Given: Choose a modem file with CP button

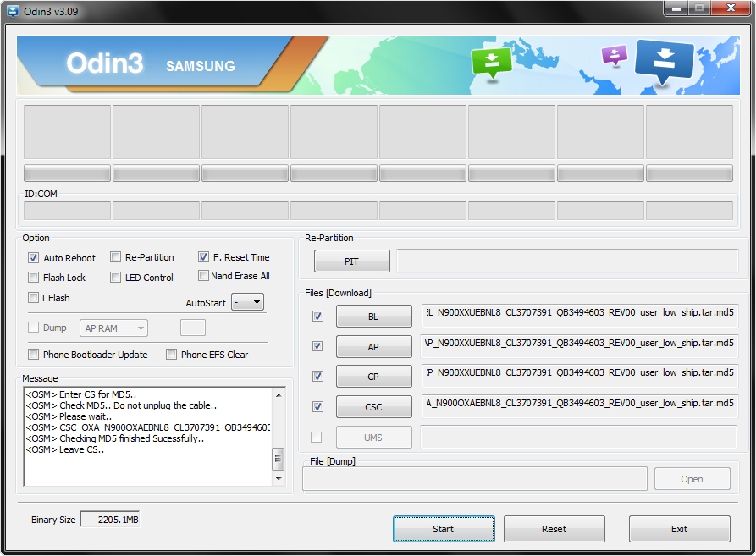Looking at the screenshot, I should click(373, 377).
